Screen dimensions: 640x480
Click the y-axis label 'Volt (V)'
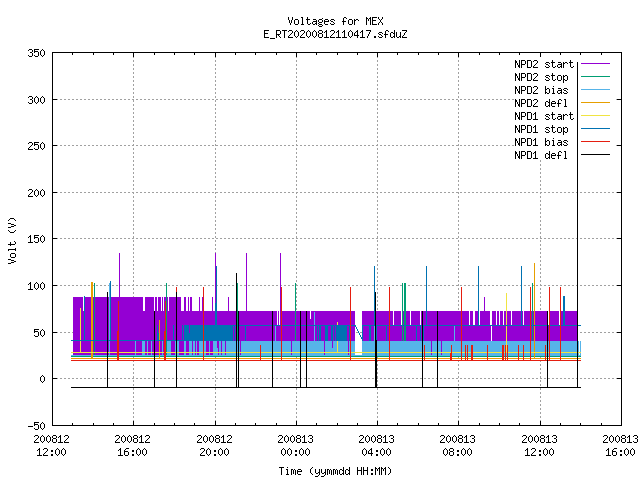click(x=12, y=240)
